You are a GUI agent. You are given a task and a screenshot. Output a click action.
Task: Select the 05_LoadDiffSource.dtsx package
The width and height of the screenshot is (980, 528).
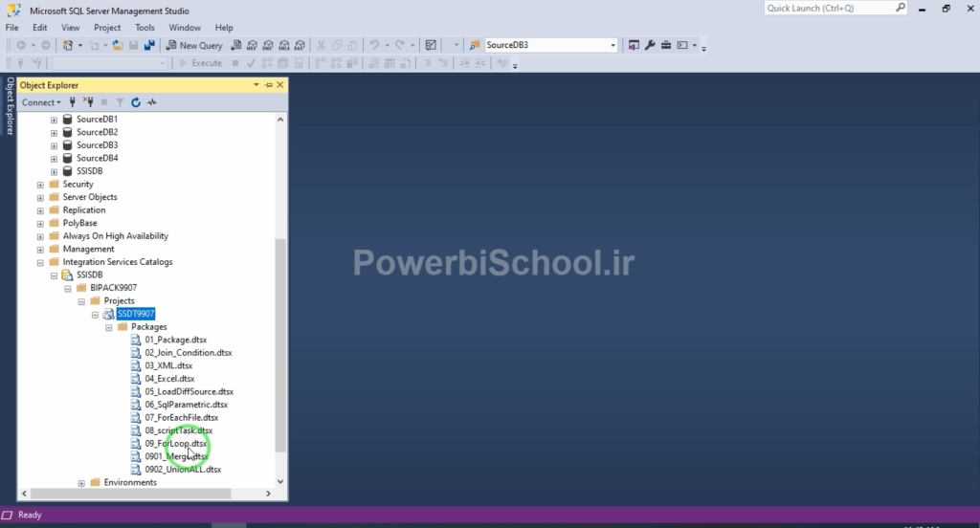point(189,391)
